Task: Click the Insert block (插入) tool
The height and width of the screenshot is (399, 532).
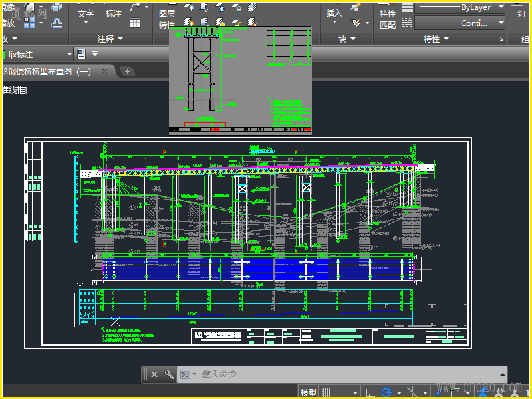Action: (x=334, y=13)
